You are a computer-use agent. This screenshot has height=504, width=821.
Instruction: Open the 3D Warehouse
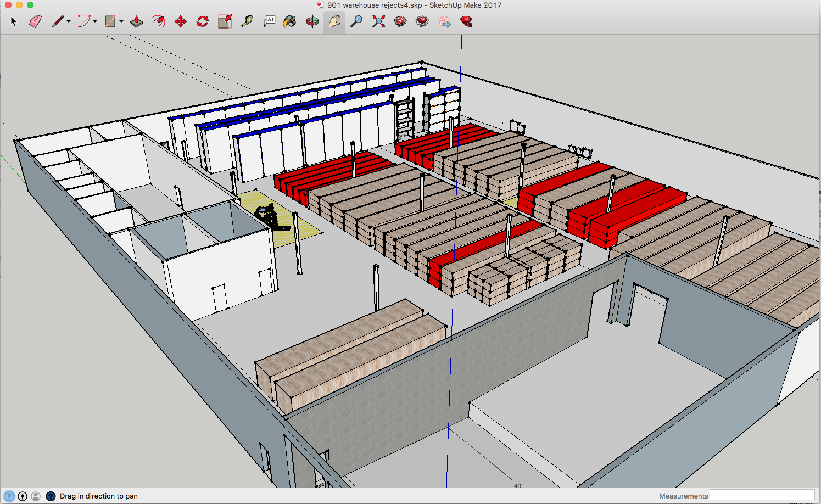400,21
